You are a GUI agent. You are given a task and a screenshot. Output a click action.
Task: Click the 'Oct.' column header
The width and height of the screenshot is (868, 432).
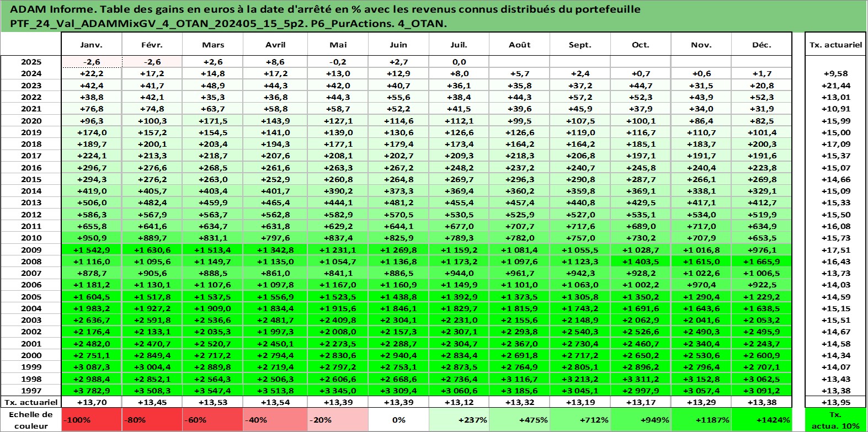pyautogui.click(x=641, y=45)
